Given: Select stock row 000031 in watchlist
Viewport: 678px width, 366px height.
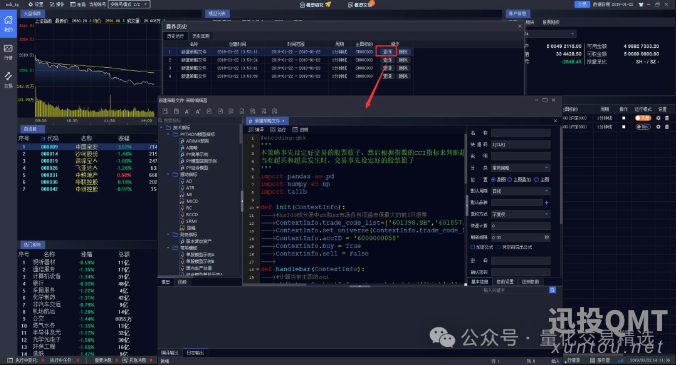Looking at the screenshot, I should (87, 175).
